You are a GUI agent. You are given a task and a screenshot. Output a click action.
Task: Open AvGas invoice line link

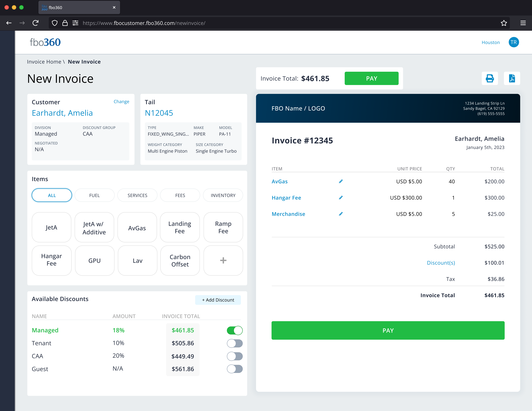(280, 181)
